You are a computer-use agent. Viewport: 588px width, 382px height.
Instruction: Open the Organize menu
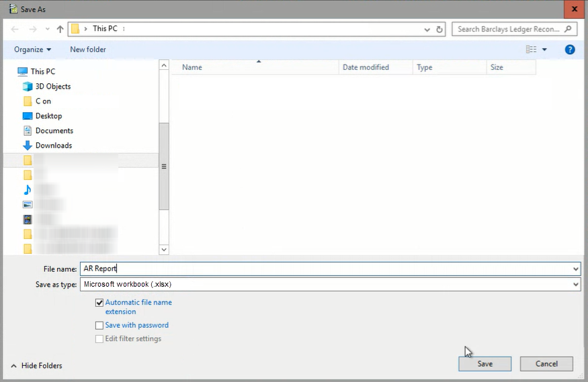[33, 50]
